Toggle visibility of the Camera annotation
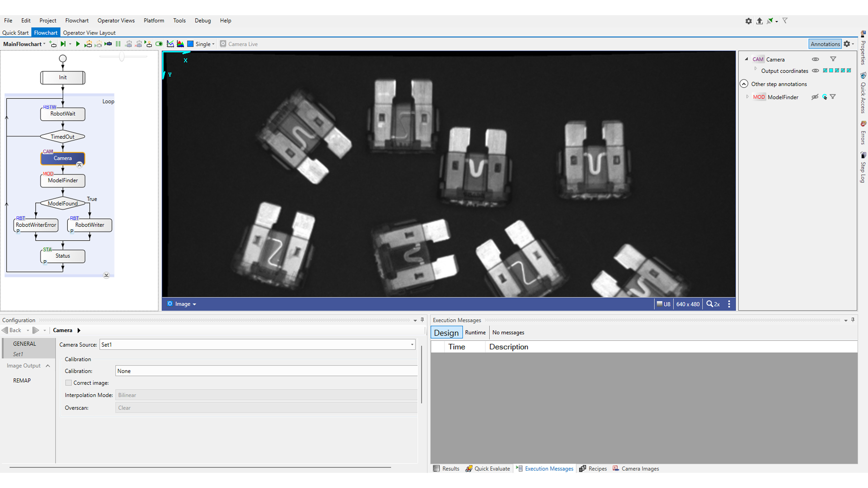Image resolution: width=868 pixels, height=488 pixels. (x=815, y=59)
